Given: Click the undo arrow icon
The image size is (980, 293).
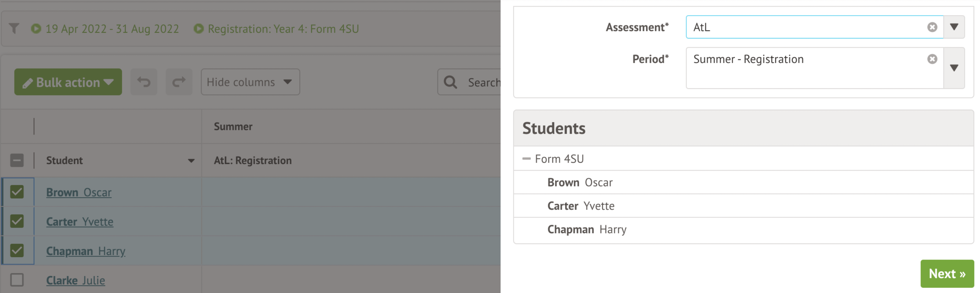Looking at the screenshot, I should (x=144, y=82).
